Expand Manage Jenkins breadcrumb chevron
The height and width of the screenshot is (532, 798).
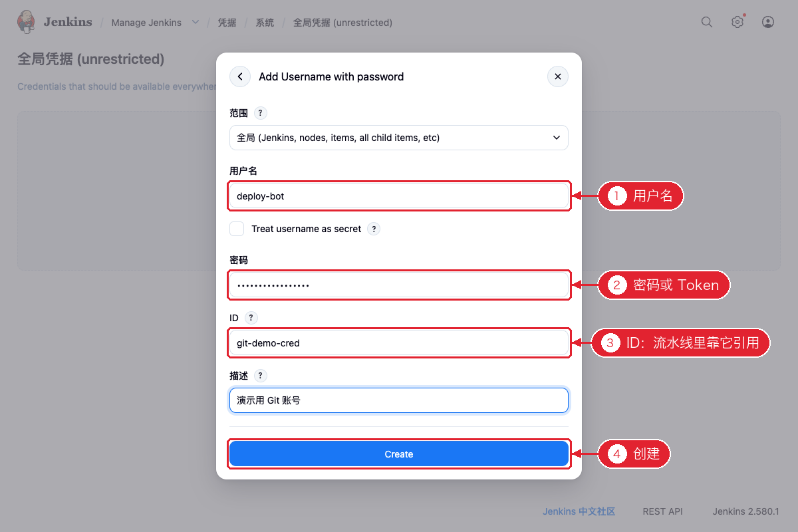click(x=196, y=23)
